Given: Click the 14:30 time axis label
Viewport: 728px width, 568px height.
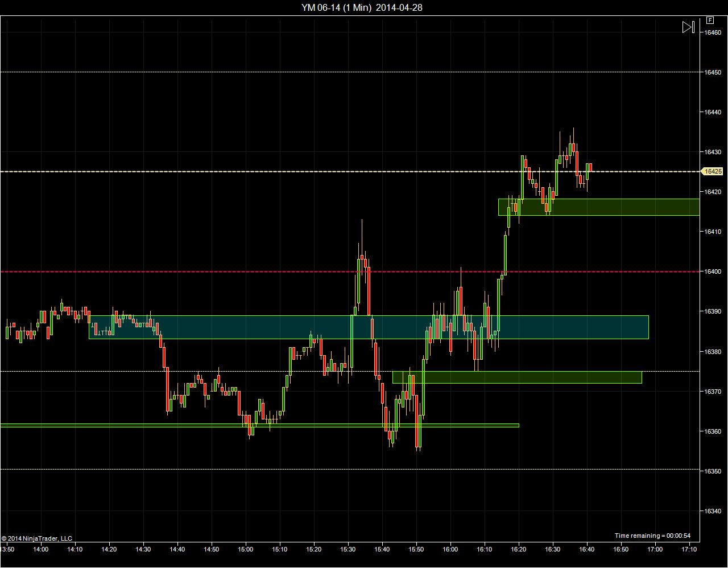Looking at the screenshot, I should click(x=143, y=549).
